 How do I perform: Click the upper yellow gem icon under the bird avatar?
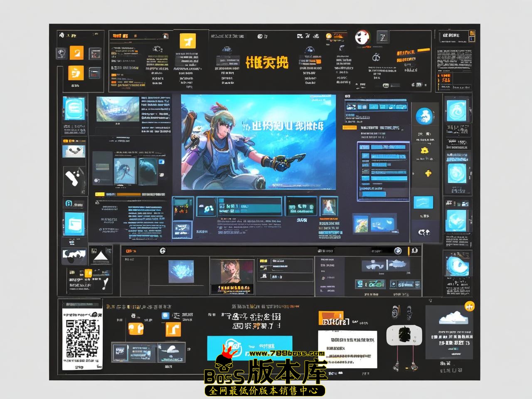coord(424,150)
